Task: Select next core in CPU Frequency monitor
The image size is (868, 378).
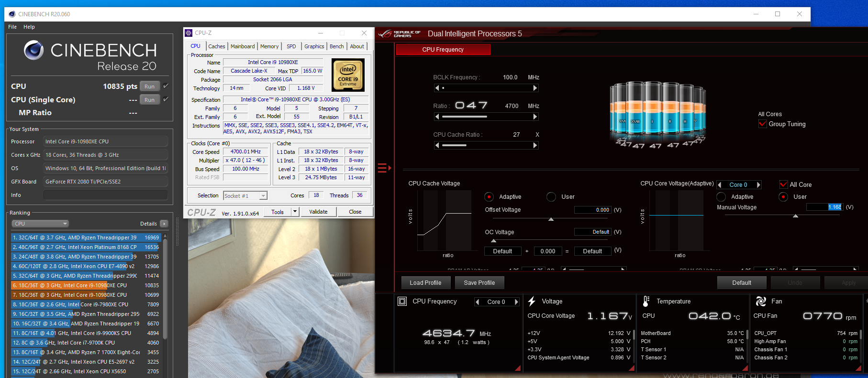Action: 516,302
